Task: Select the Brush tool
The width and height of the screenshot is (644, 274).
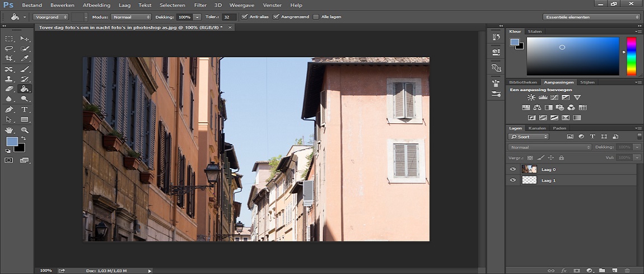Action: [25, 68]
